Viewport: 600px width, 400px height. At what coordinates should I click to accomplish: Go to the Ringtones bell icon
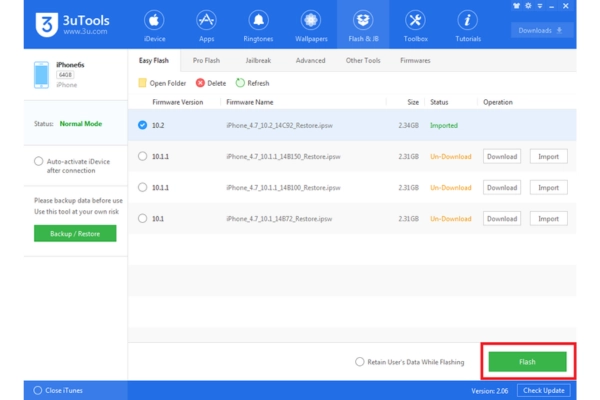click(258, 21)
